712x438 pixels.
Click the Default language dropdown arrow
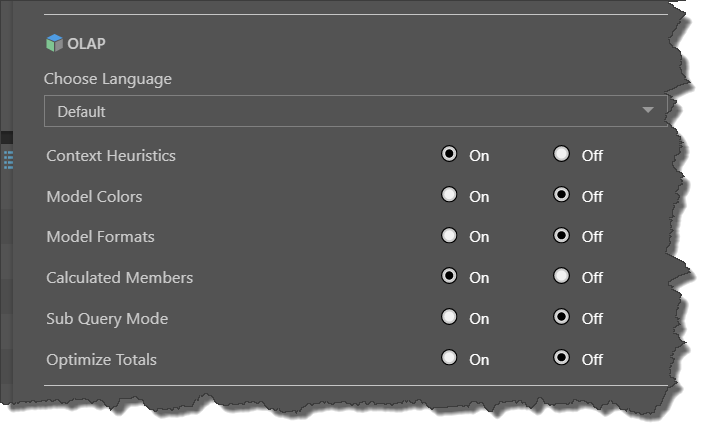(648, 110)
